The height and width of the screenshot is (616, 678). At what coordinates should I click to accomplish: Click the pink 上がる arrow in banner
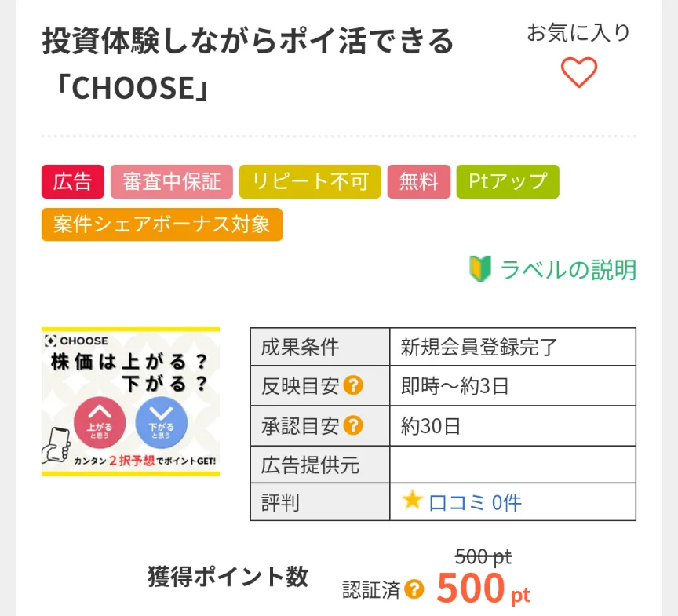100,422
